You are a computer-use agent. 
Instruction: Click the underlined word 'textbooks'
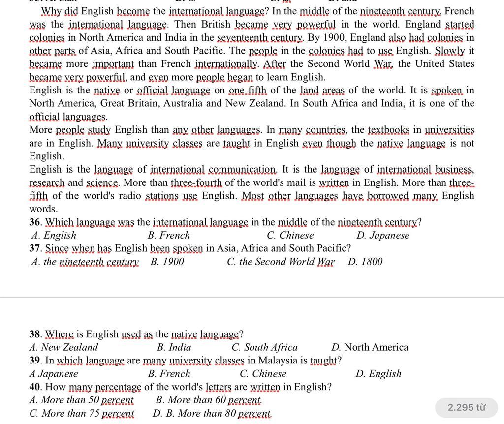pyautogui.click(x=389, y=130)
